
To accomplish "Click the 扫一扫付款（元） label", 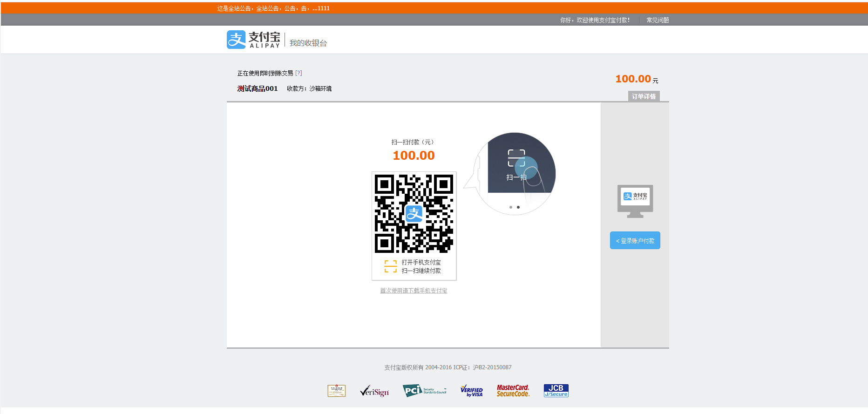I will click(414, 142).
